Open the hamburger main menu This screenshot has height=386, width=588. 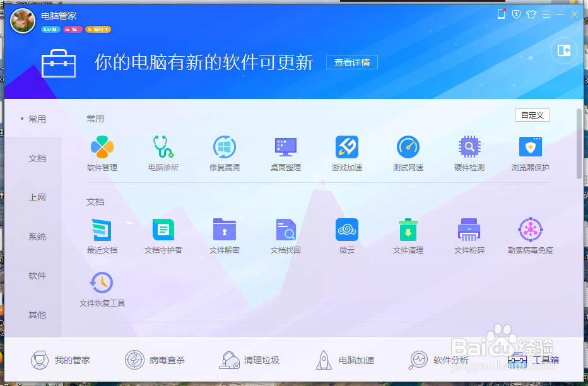click(546, 14)
